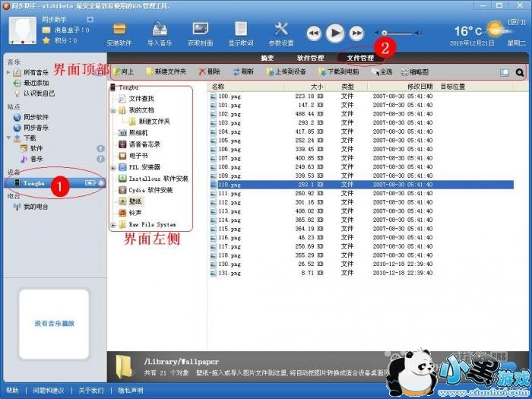
Task: Open 我的电台 my radio
Action: (35, 206)
